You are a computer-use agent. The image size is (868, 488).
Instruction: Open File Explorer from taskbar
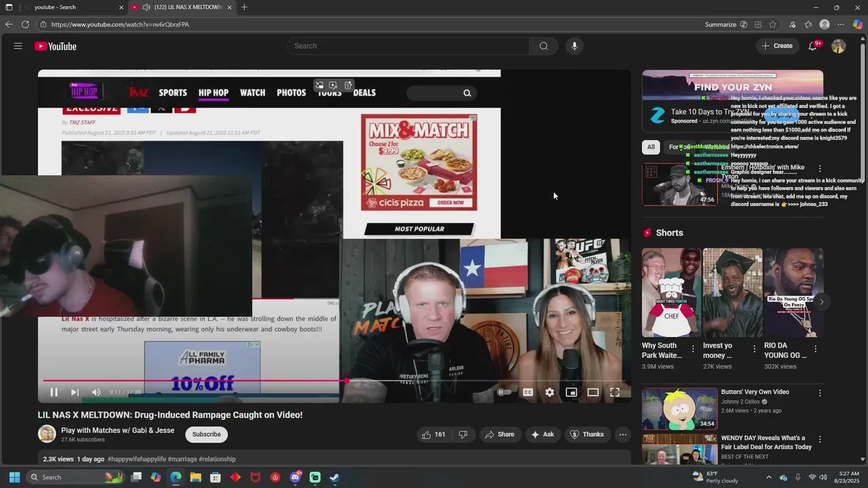(x=195, y=477)
